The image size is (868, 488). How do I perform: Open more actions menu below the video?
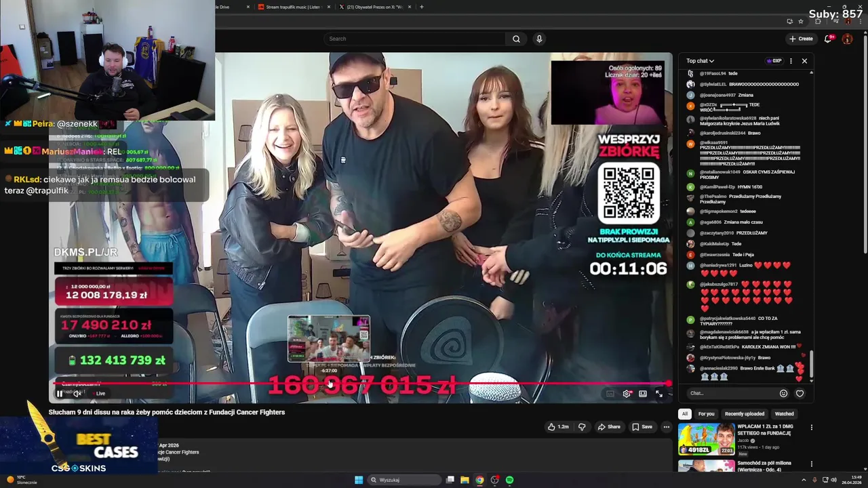[667, 427]
